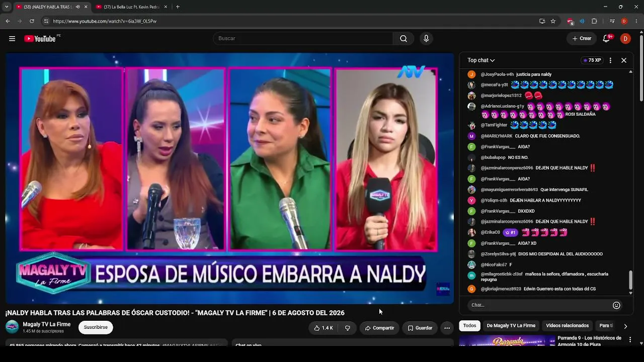This screenshot has height=362, width=644.
Task: Open Chrome's three-dot menu
Action: point(636,21)
